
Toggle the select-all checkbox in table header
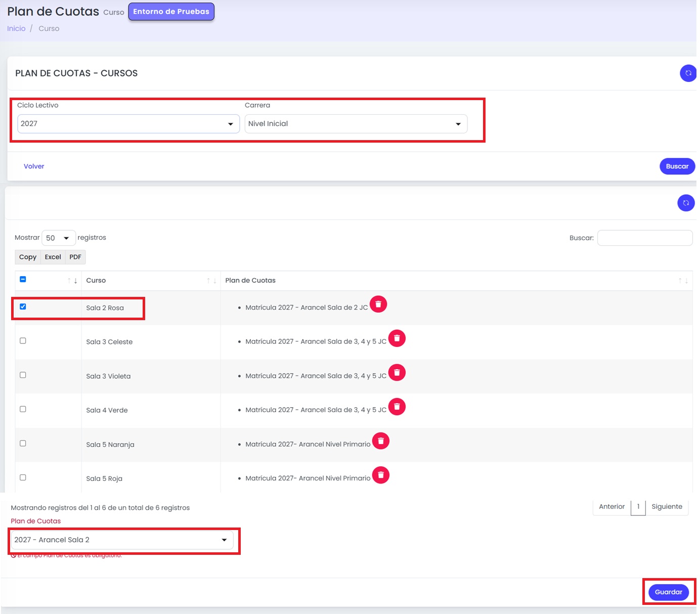[23, 279]
